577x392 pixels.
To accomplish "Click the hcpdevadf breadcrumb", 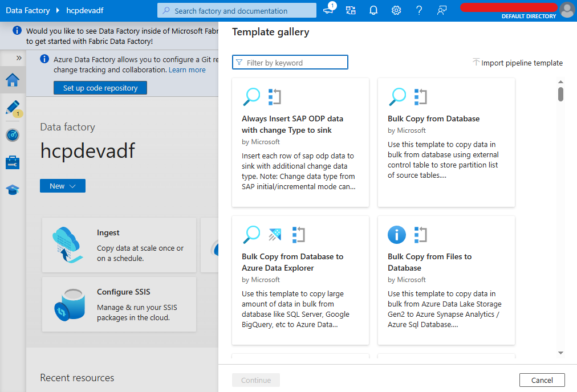I will click(x=84, y=10).
